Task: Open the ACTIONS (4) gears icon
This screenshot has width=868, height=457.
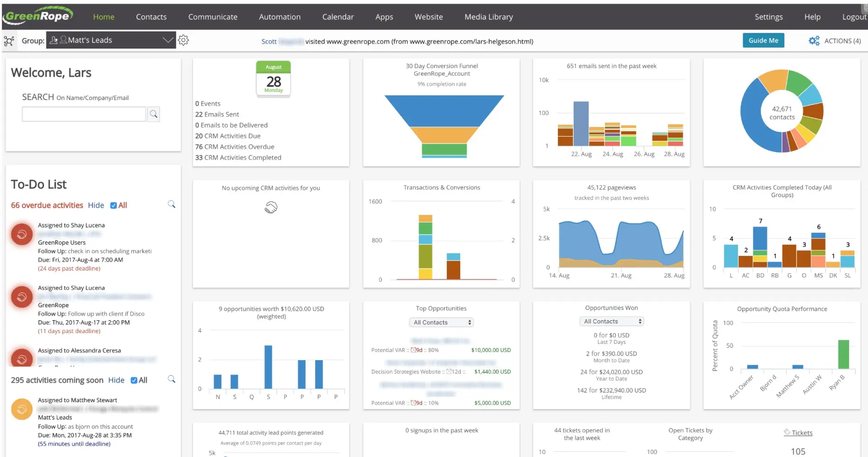Action: [814, 41]
